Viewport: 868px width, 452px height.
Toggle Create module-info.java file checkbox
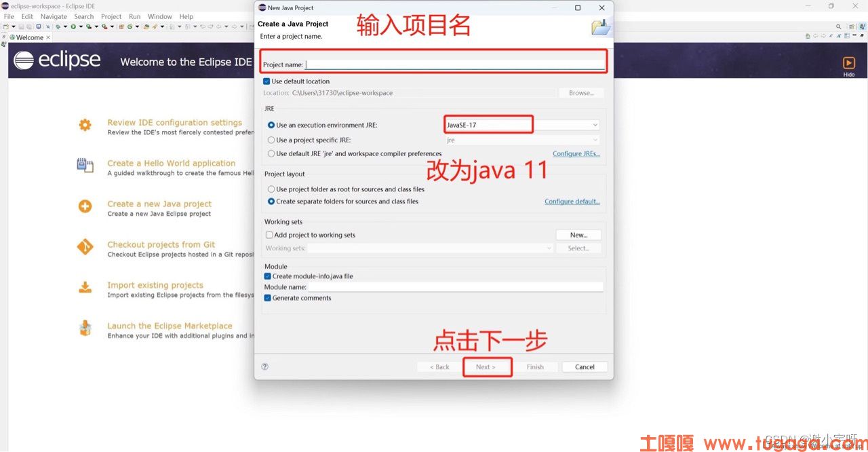click(267, 276)
